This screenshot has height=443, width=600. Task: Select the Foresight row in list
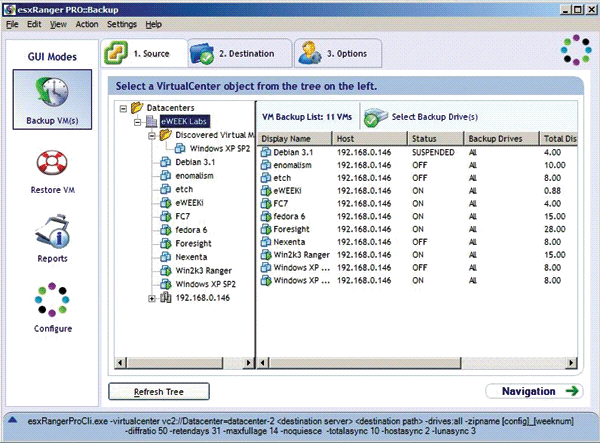(x=418, y=229)
